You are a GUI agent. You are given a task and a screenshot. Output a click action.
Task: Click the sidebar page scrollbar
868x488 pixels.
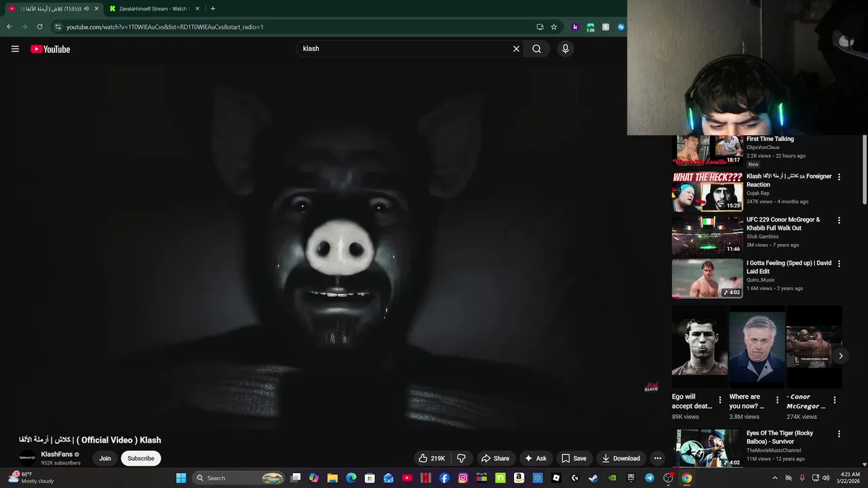(x=864, y=169)
